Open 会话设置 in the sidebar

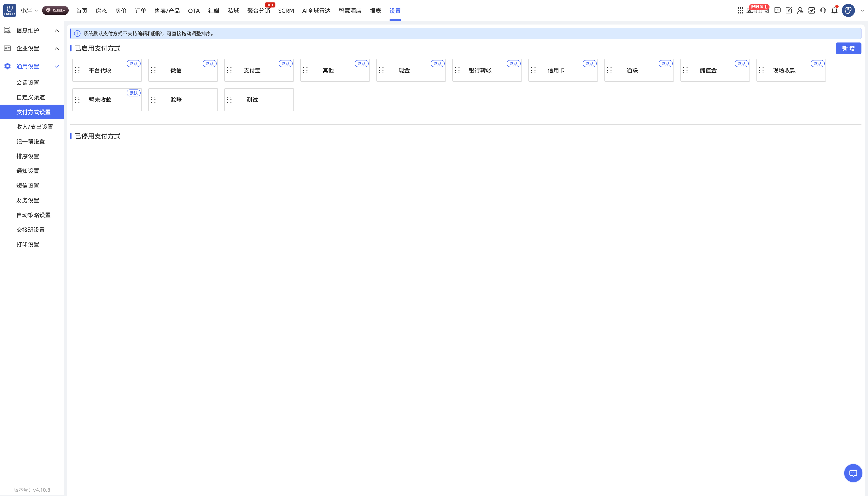(x=28, y=83)
